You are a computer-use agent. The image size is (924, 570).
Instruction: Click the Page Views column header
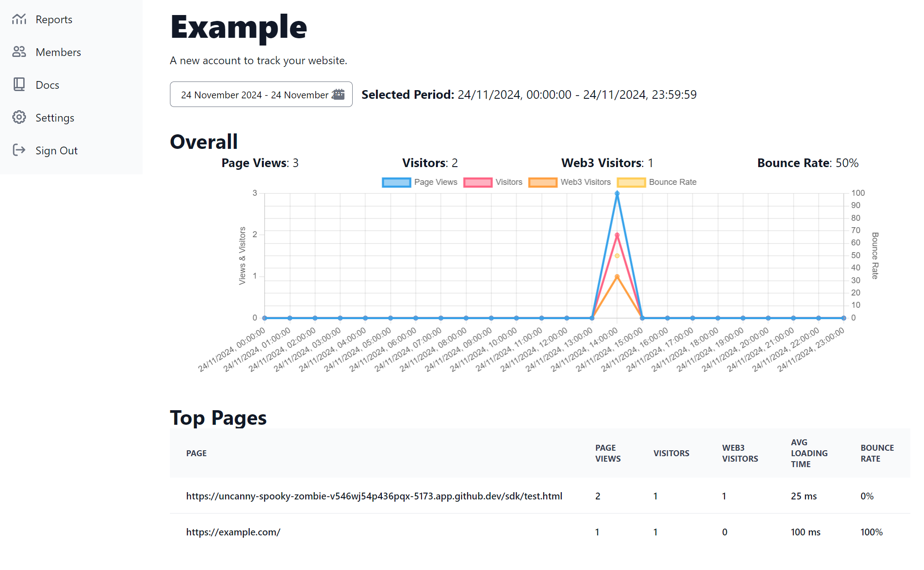(607, 453)
